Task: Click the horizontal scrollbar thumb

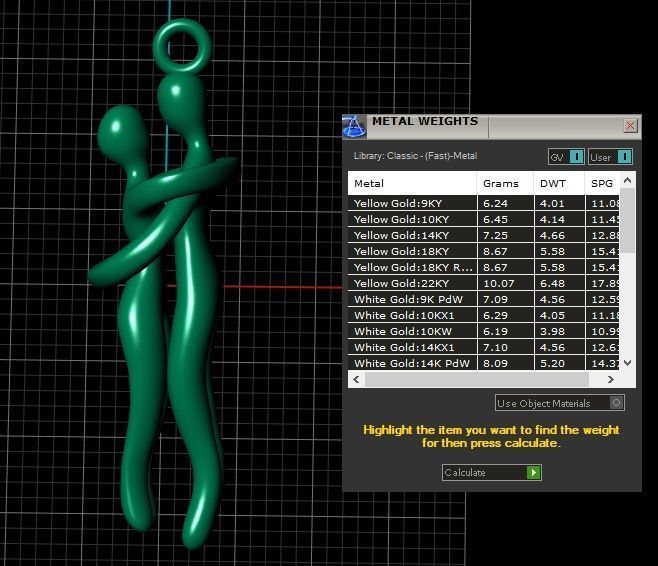Action: (x=476, y=379)
